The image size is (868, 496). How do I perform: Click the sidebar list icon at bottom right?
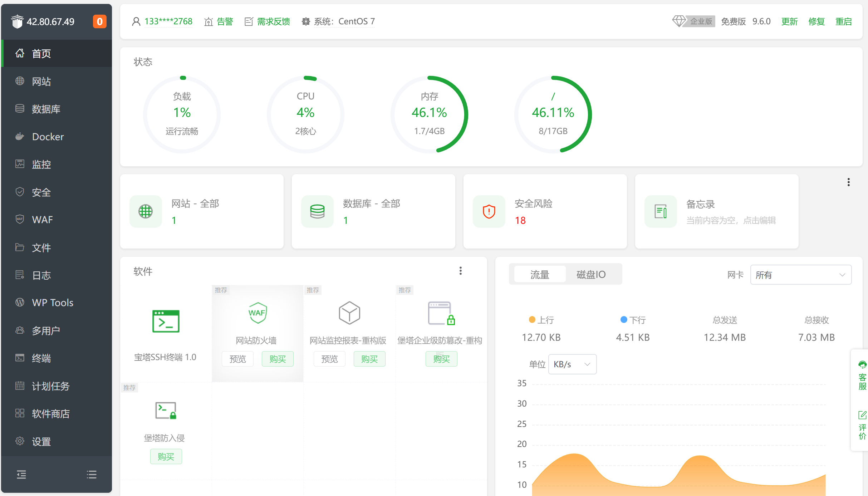coord(92,475)
